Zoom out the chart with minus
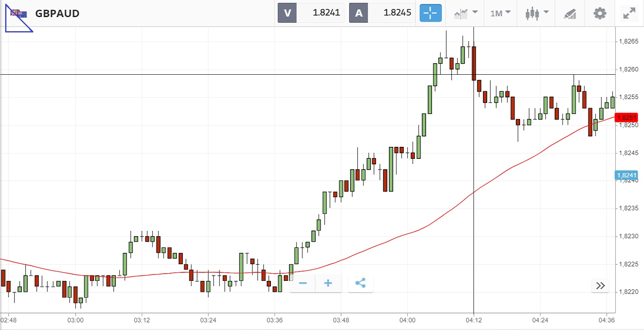 (303, 283)
